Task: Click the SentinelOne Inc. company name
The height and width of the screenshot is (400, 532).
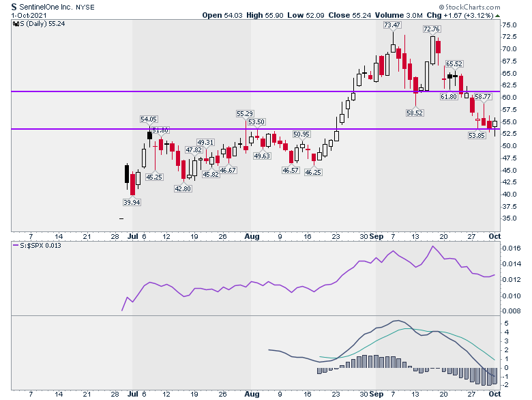Action: click(x=45, y=7)
